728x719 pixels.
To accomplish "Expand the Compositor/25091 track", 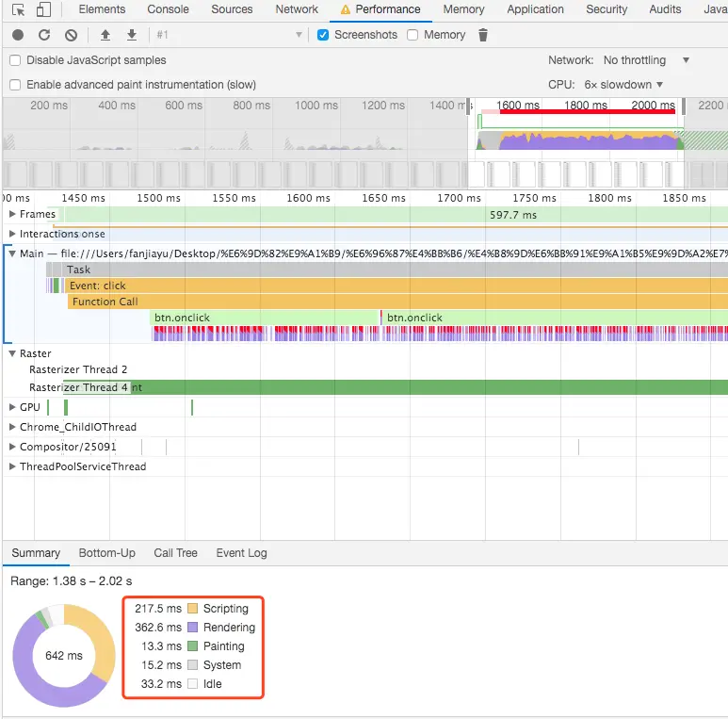I will coord(12,447).
